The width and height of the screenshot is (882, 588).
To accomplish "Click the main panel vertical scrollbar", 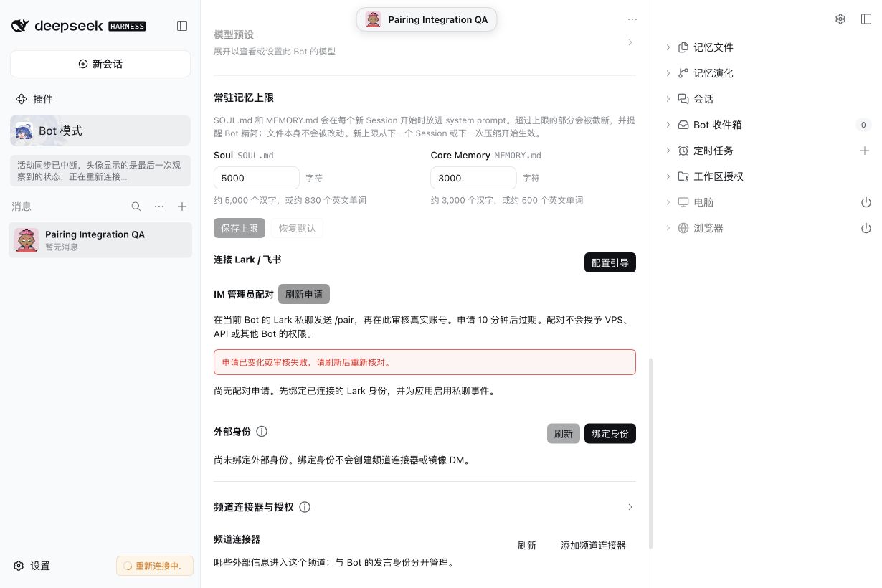I will coord(650,453).
